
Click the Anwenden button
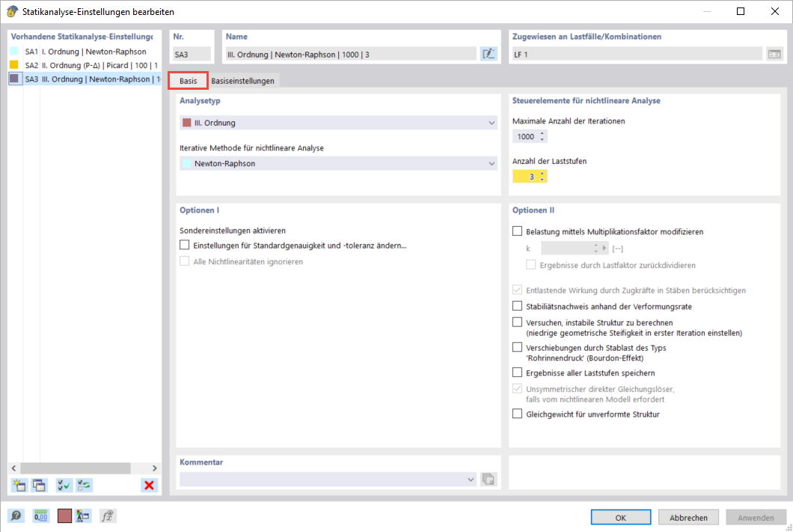756,517
